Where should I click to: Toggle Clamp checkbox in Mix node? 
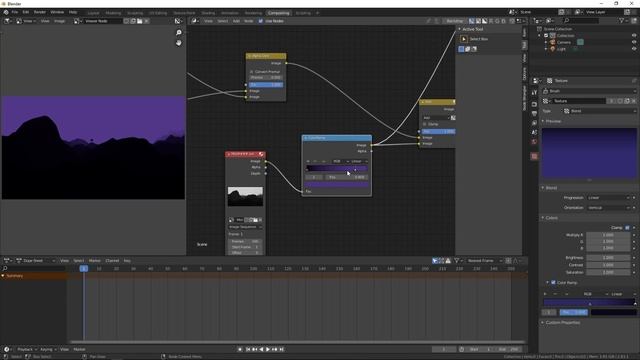click(425, 124)
